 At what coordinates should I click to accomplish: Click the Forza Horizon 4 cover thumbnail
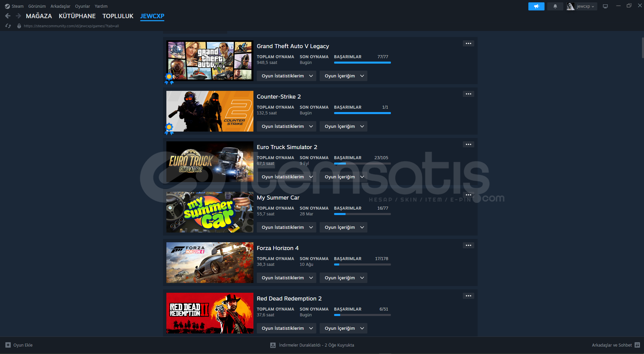(x=210, y=262)
